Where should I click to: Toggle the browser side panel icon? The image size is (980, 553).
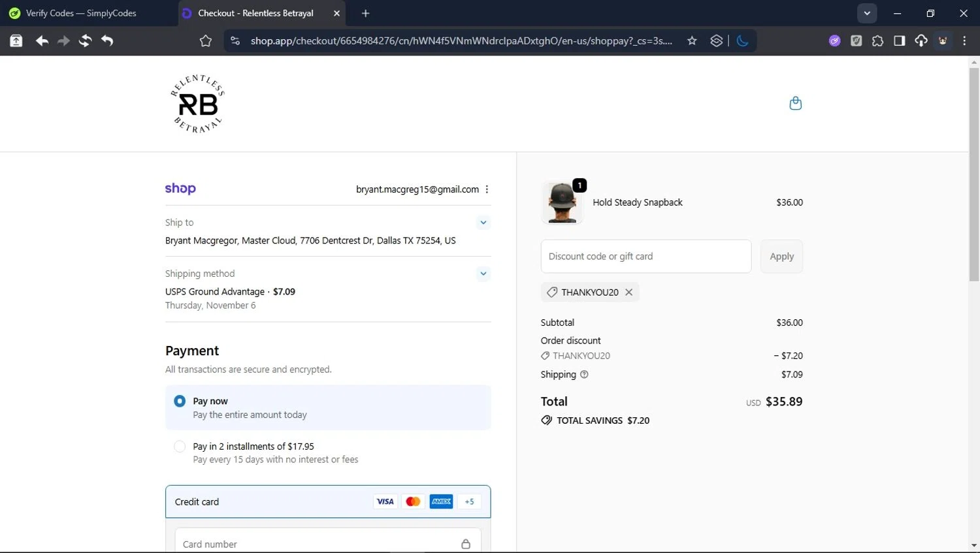(x=899, y=40)
